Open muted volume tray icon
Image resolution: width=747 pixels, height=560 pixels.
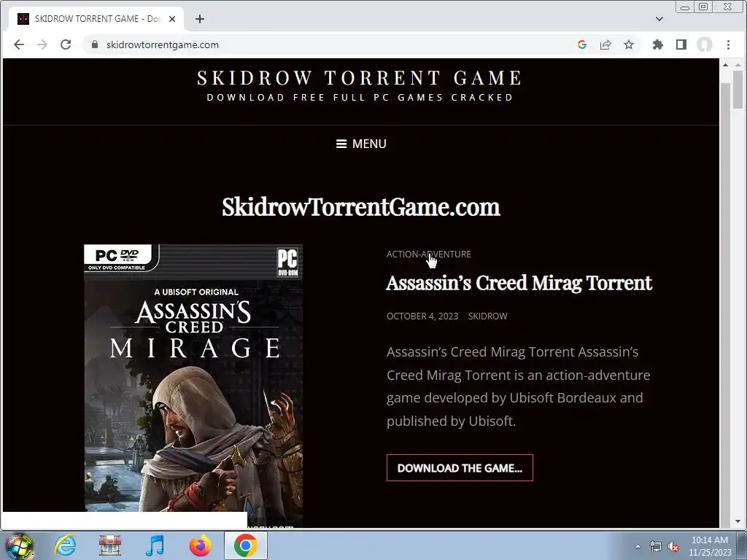click(x=673, y=547)
